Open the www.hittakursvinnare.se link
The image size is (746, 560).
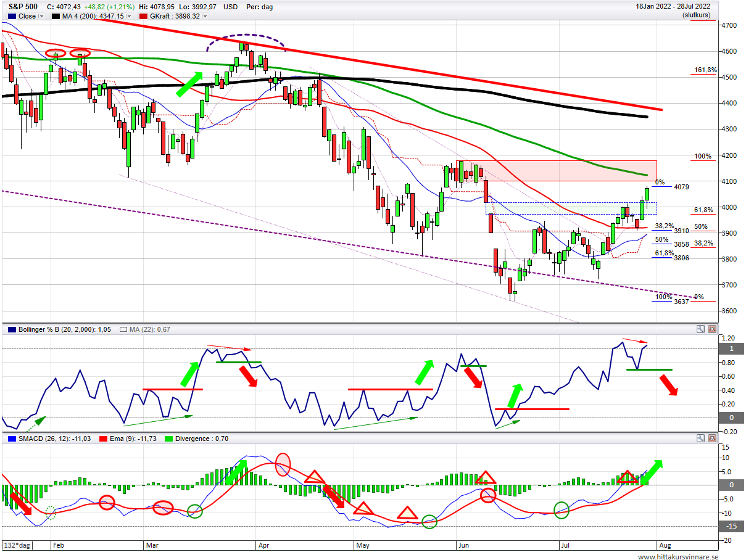(679, 556)
